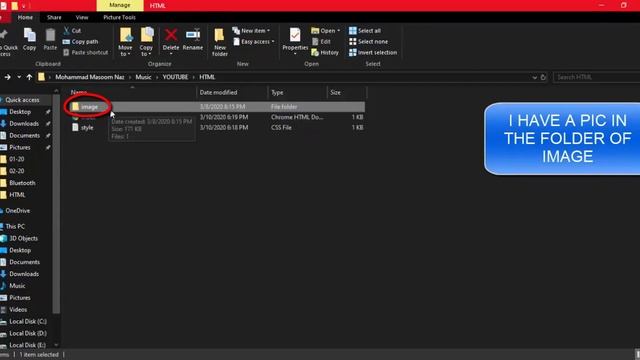Open Music under This PC
The width and height of the screenshot is (640, 360).
pos(17,286)
